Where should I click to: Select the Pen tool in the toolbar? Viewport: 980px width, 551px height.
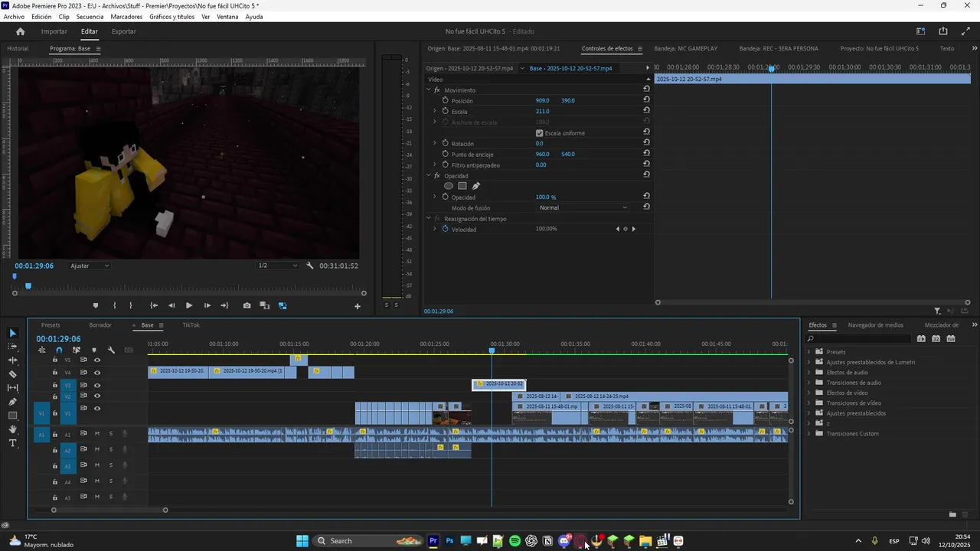pos(12,402)
